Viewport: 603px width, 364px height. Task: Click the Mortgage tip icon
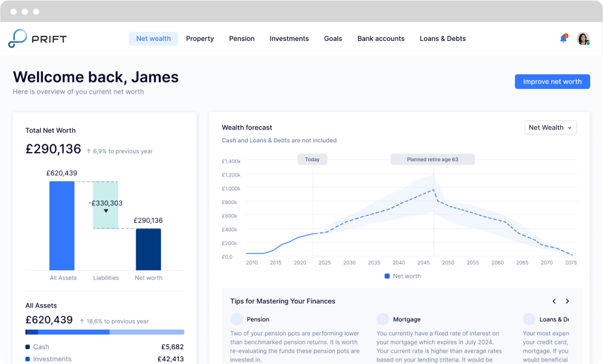pos(383,319)
